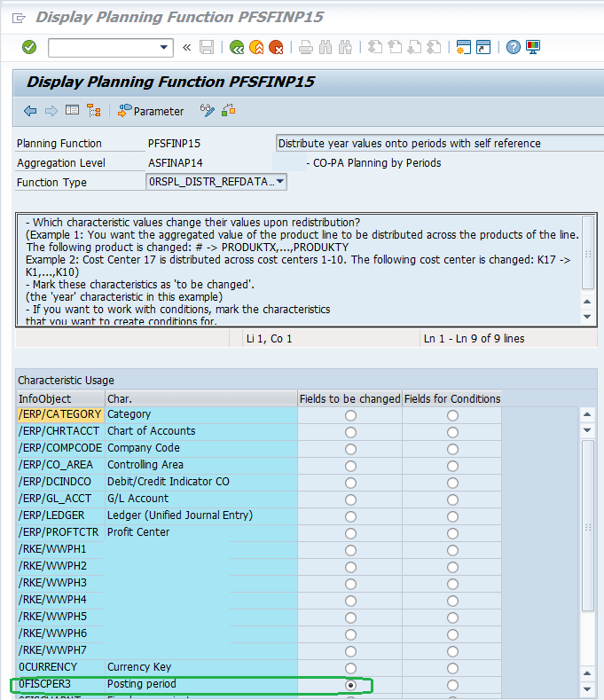
Task: Click into the command input field
Action: point(102,47)
